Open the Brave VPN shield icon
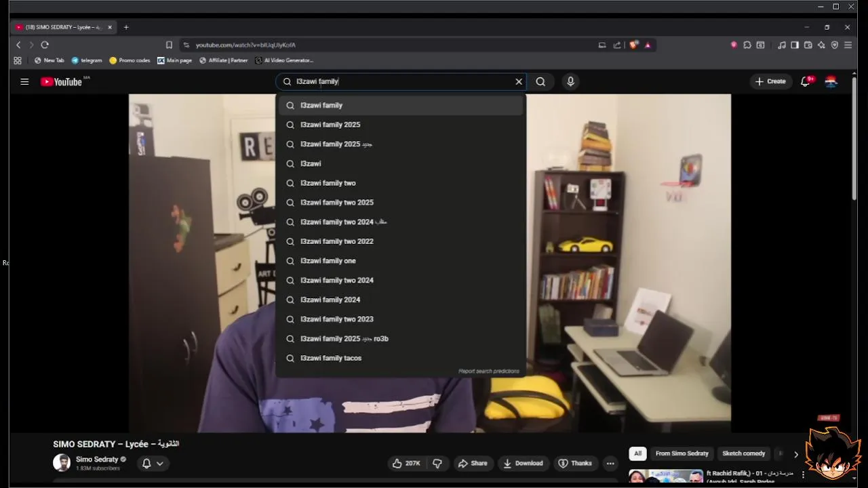The image size is (868, 488). click(x=835, y=45)
